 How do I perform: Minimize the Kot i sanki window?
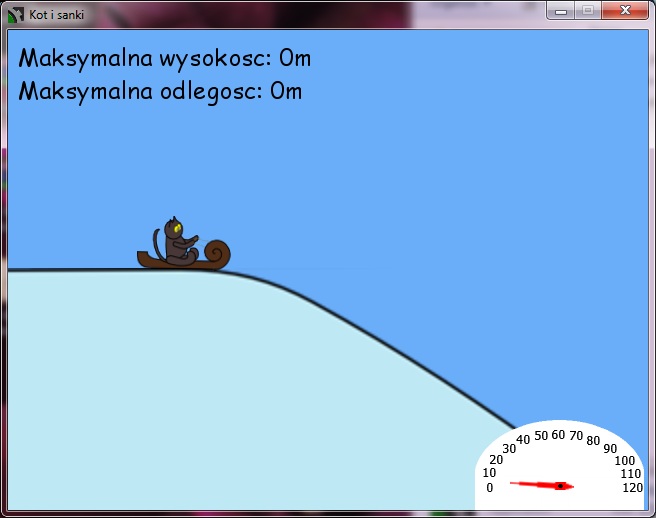coord(562,10)
